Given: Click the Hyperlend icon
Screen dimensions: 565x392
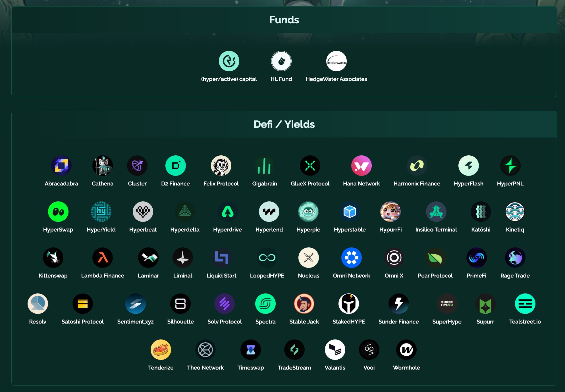Looking at the screenshot, I should coord(269,212).
